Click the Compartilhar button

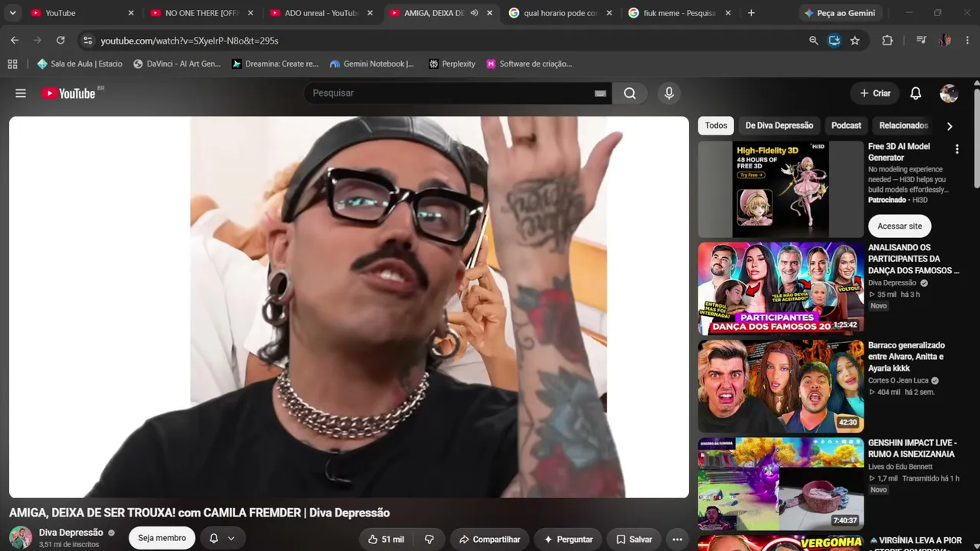(x=489, y=540)
